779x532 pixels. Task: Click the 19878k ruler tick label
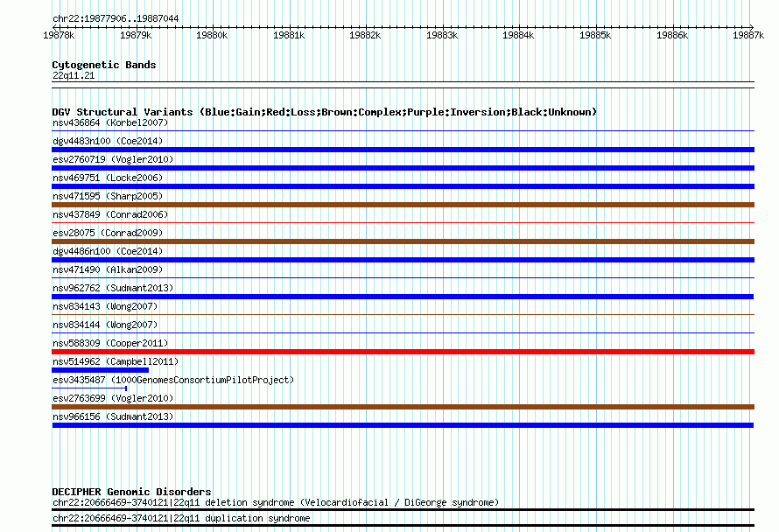pos(59,35)
